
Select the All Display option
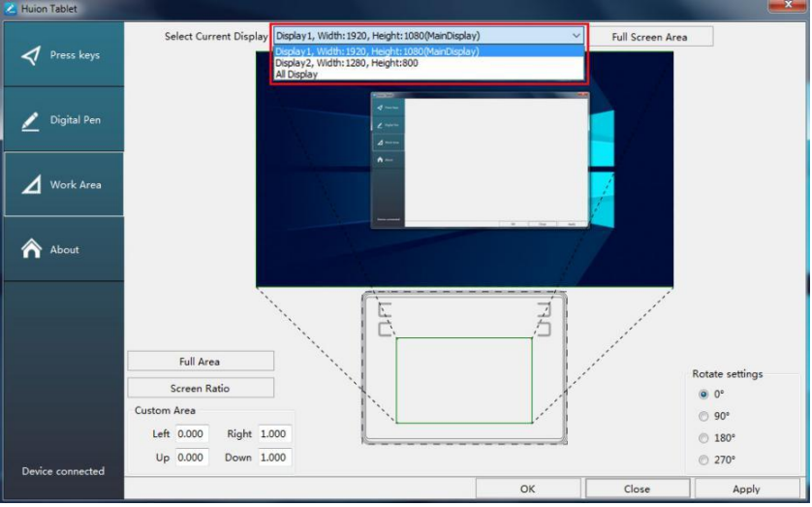coord(429,74)
